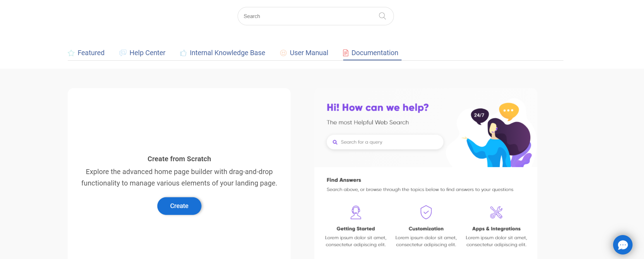Click the 'Hi! How can we help?' heading
The width and height of the screenshot is (644, 259).
tap(378, 107)
